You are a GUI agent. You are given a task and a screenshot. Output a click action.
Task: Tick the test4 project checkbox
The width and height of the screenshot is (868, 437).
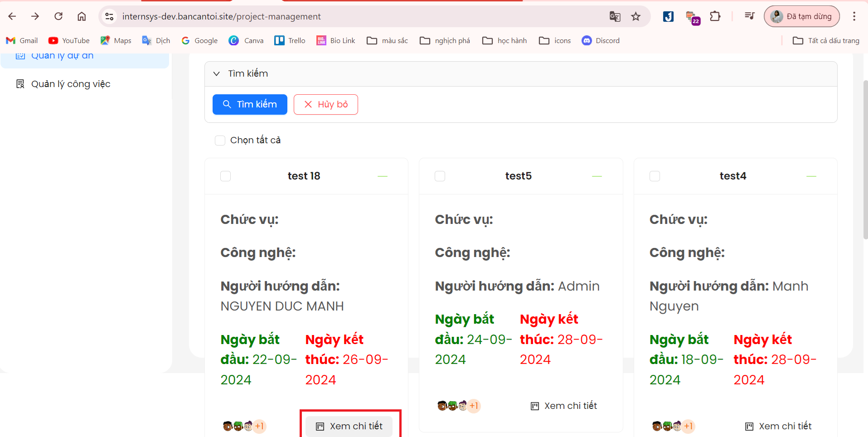[655, 176]
